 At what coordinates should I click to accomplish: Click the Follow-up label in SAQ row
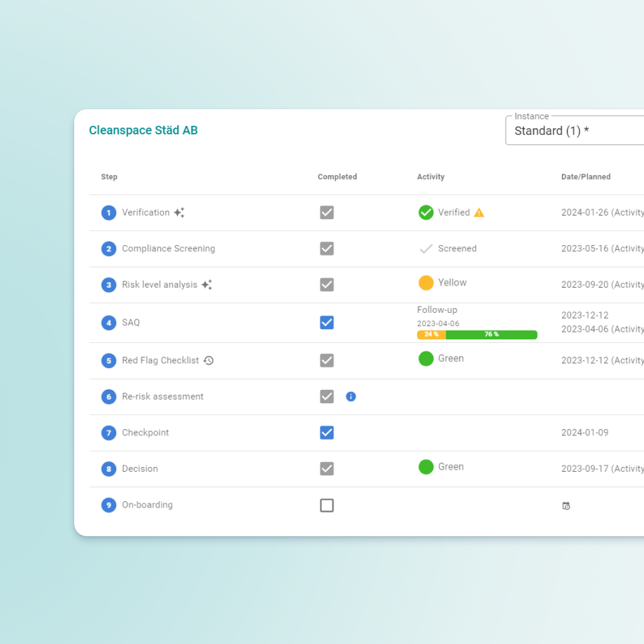437,309
